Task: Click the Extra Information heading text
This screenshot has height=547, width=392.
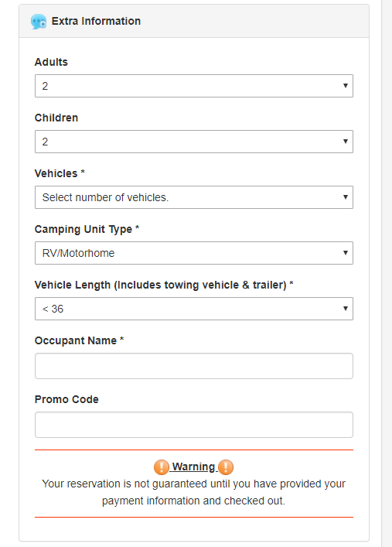Action: pos(96,22)
